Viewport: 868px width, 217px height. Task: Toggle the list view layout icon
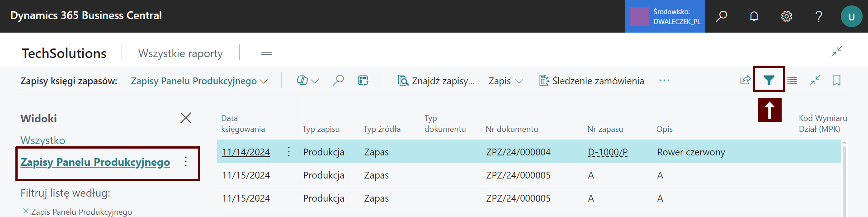[x=792, y=81]
